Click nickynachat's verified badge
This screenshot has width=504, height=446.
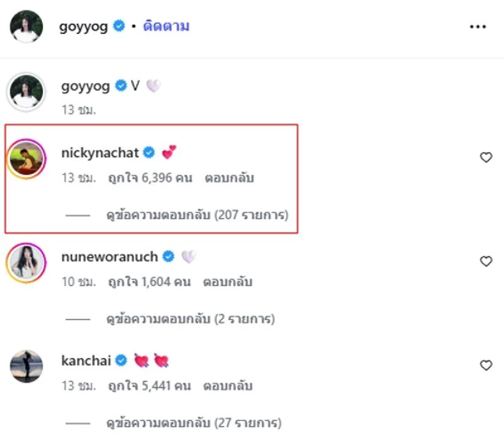tap(149, 152)
